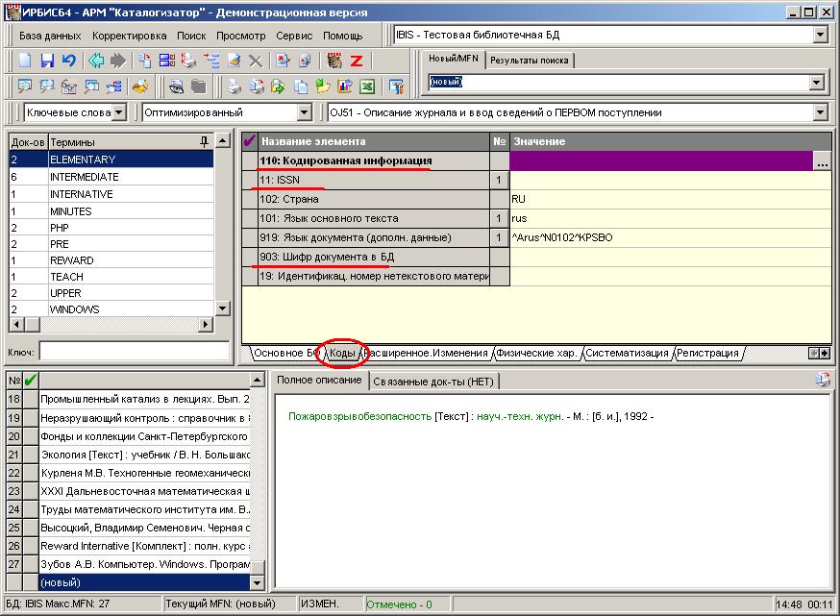Click the ellipsis button in field 110 row
Screen dimensions: 840x616
(x=822, y=161)
